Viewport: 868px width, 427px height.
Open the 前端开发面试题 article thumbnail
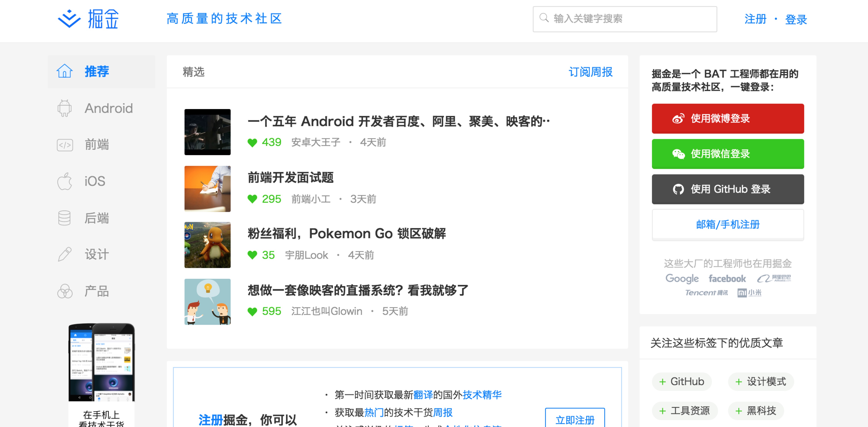coord(208,188)
